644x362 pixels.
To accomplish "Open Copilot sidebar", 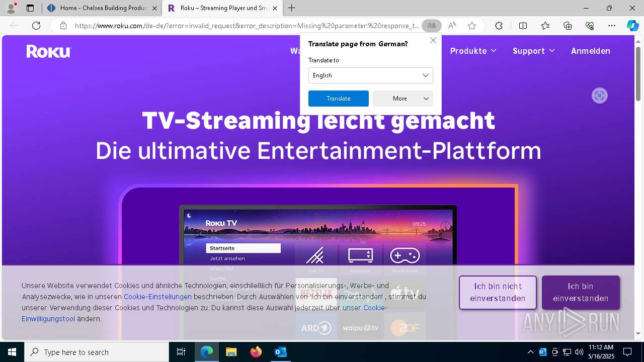I will (x=632, y=26).
